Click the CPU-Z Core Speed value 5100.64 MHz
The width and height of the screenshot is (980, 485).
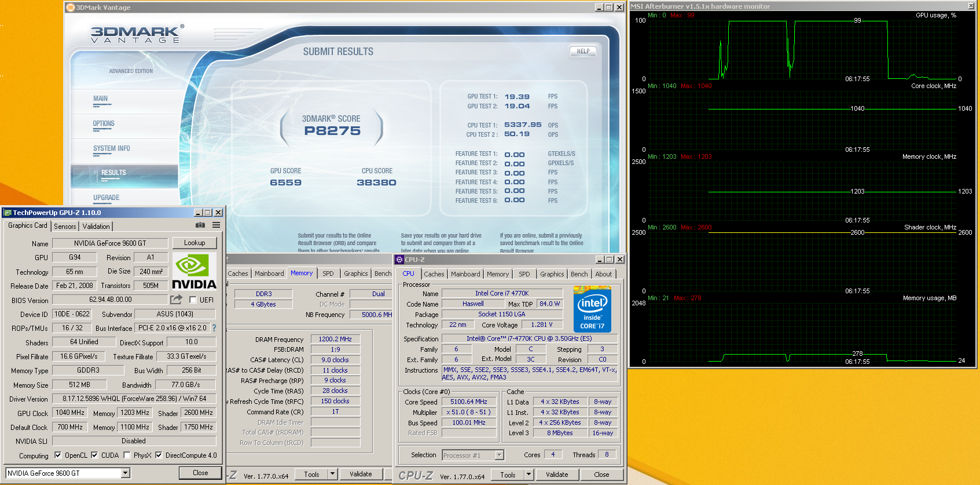pos(469,402)
